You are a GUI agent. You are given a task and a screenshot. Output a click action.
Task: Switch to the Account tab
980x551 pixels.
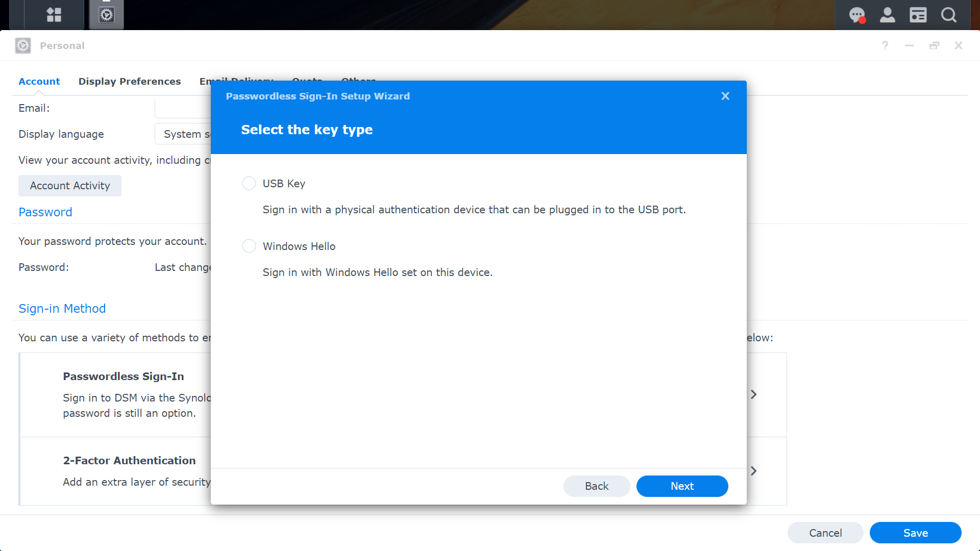[x=39, y=82]
